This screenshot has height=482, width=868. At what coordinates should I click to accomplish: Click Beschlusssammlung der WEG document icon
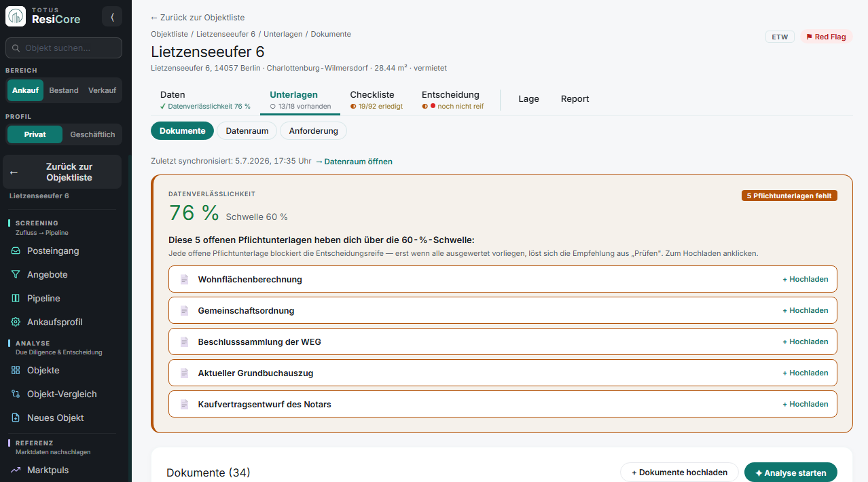[184, 341]
